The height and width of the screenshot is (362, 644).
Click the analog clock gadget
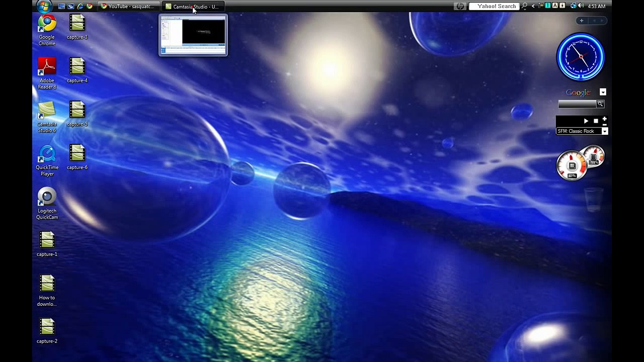point(581,57)
